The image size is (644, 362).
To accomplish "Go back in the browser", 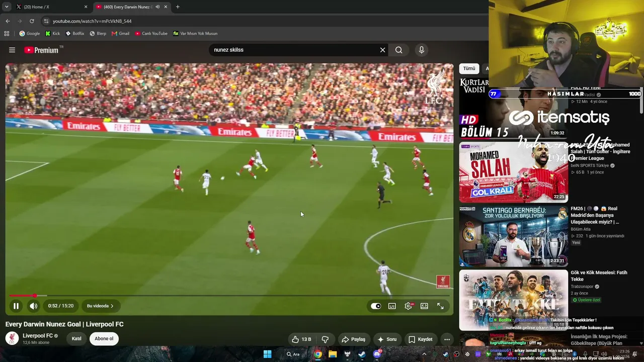I will pyautogui.click(x=8, y=21).
